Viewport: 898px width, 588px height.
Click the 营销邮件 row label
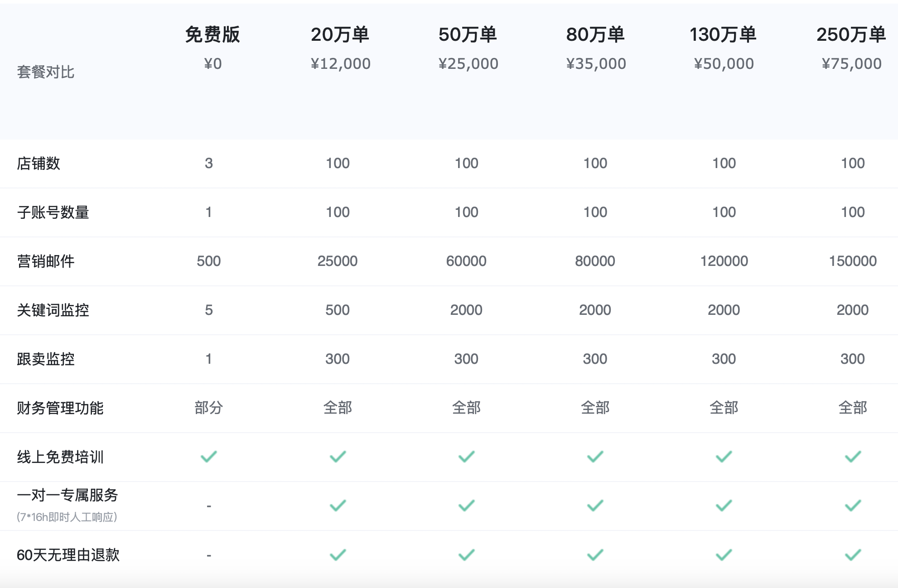click(x=46, y=261)
